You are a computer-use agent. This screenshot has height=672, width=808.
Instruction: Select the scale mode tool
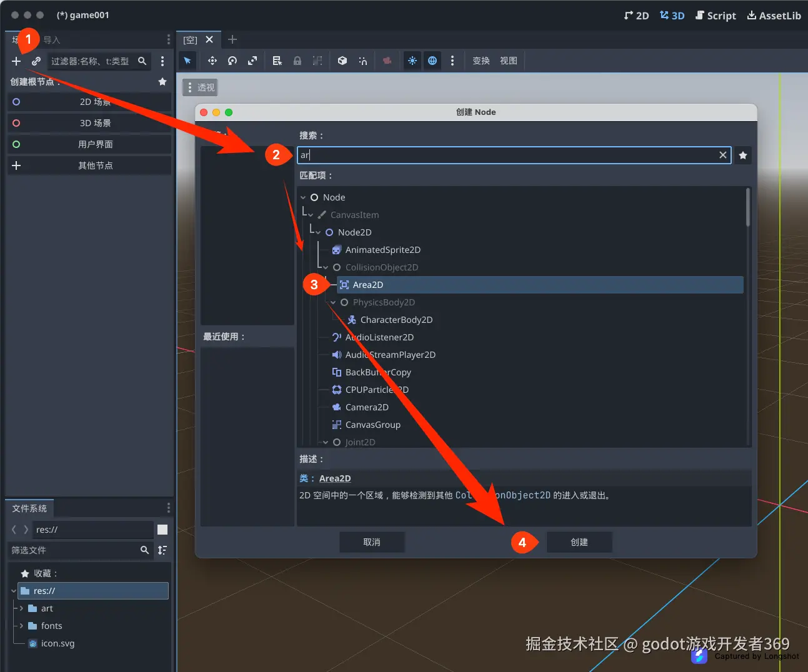pos(252,61)
